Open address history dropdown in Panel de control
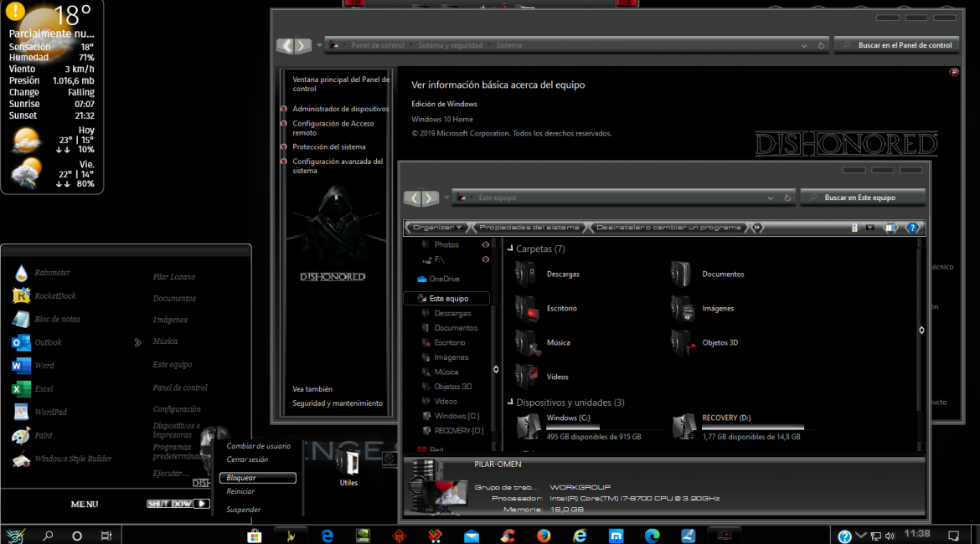The image size is (980, 544). tap(804, 45)
